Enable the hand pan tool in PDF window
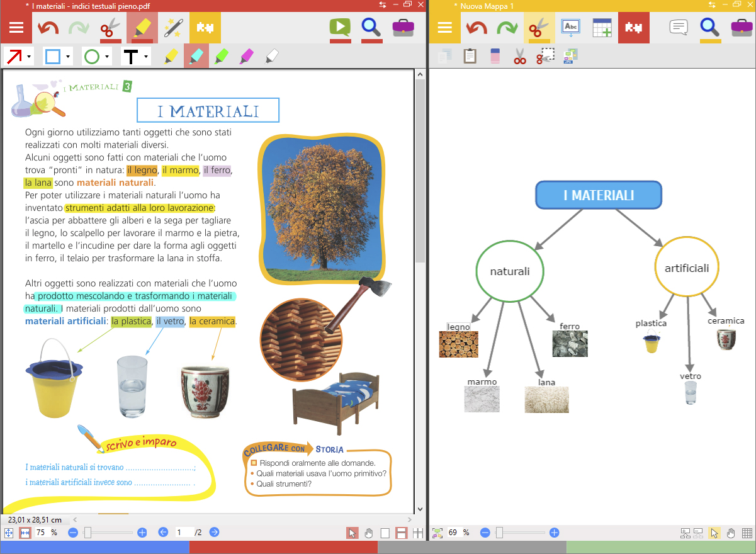756x554 pixels. pyautogui.click(x=368, y=533)
